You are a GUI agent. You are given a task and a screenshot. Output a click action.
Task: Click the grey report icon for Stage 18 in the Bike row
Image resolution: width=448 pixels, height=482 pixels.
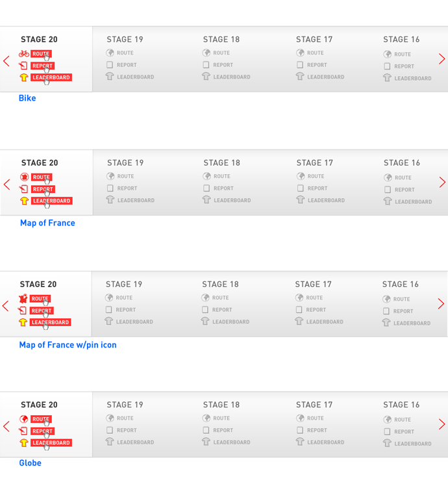[206, 65]
